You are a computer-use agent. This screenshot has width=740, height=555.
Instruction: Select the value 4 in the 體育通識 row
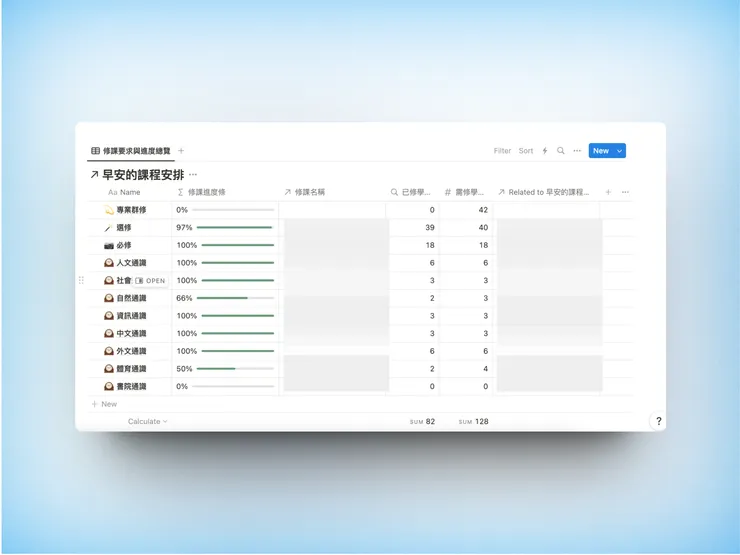pyautogui.click(x=485, y=369)
